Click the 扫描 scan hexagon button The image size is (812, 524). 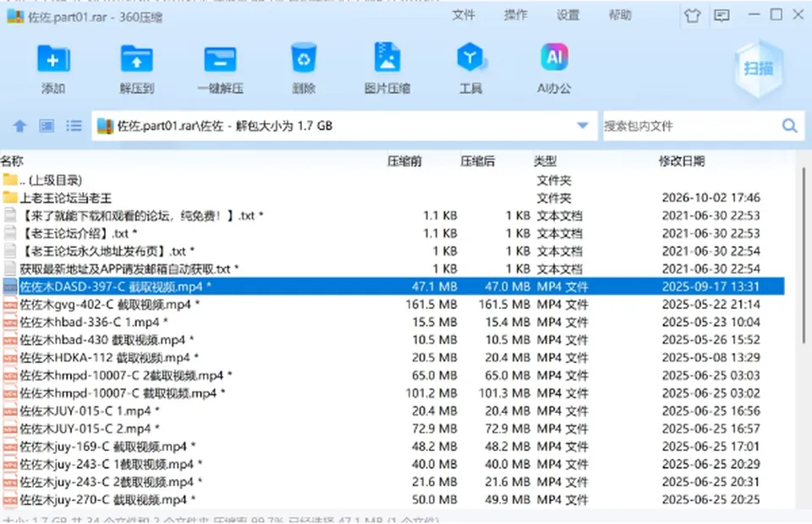tap(759, 69)
